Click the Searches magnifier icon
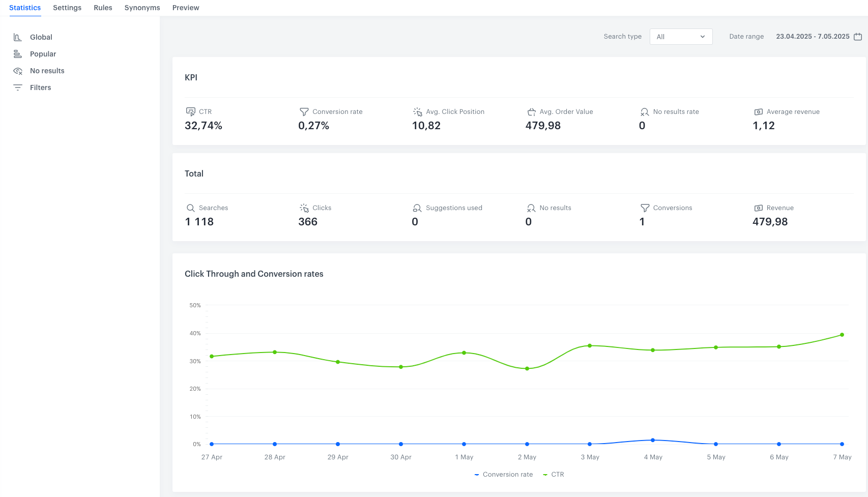Image resolution: width=868 pixels, height=497 pixels. tap(191, 208)
